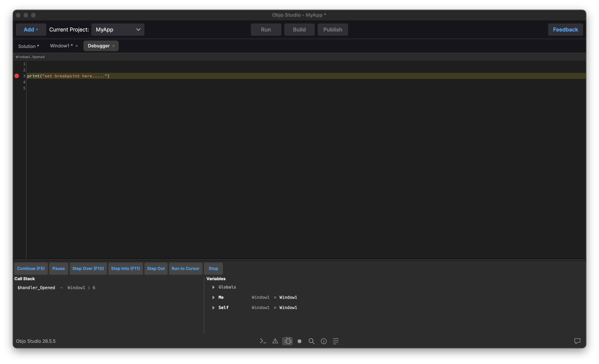
Task: Click Step Over (F10)
Action: pyautogui.click(x=88, y=268)
